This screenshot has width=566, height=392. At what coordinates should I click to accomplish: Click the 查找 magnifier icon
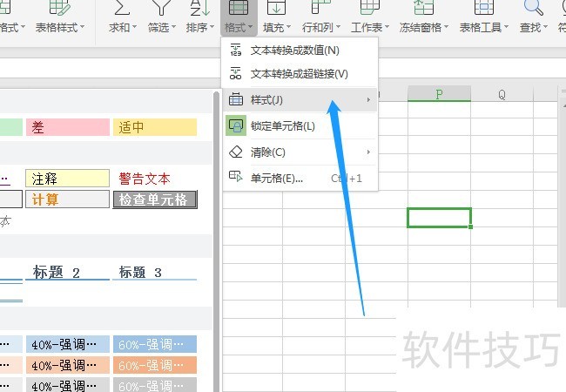coord(533,7)
